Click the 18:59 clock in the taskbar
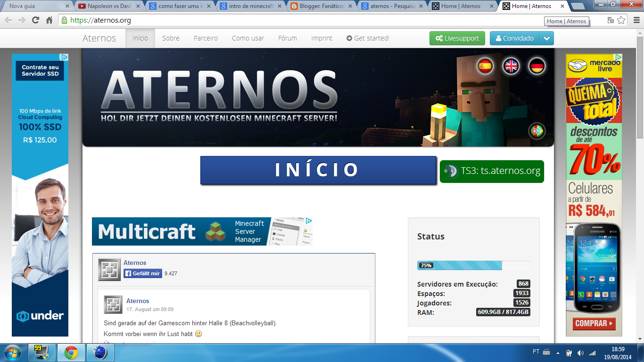The width and height of the screenshot is (644, 362). click(618, 349)
